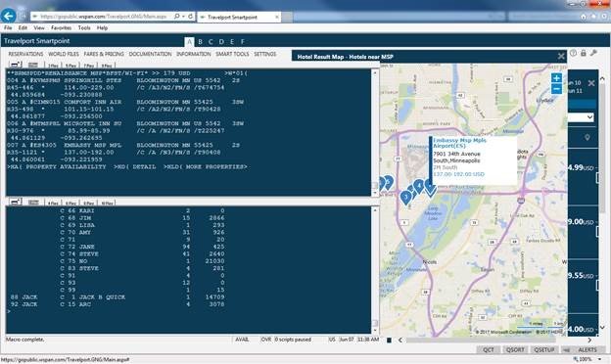The image size is (611, 364).
Task: Click the map pin icon in side panel
Action: (x=587, y=137)
